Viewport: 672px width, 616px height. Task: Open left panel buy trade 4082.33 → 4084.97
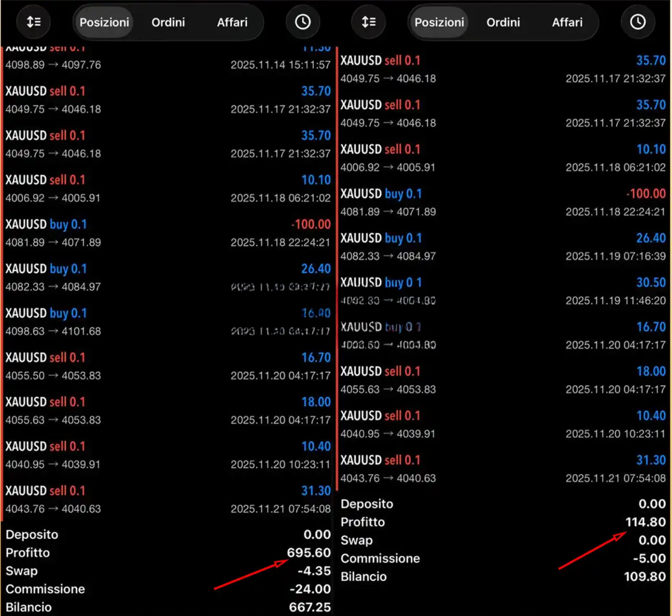167,278
